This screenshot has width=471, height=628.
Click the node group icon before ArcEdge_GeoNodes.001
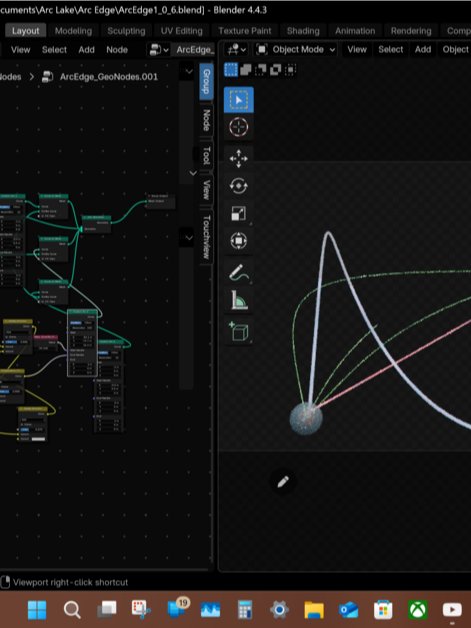tap(48, 76)
